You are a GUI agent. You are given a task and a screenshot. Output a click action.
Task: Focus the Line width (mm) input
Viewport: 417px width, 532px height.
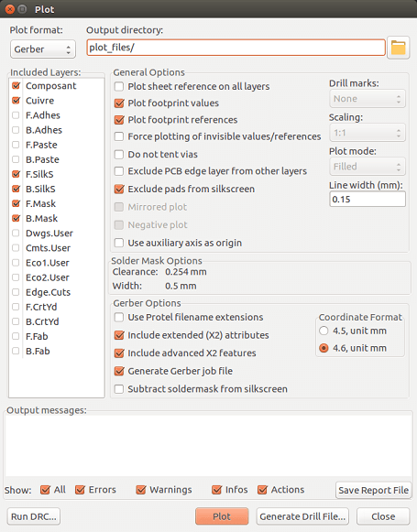pos(368,200)
